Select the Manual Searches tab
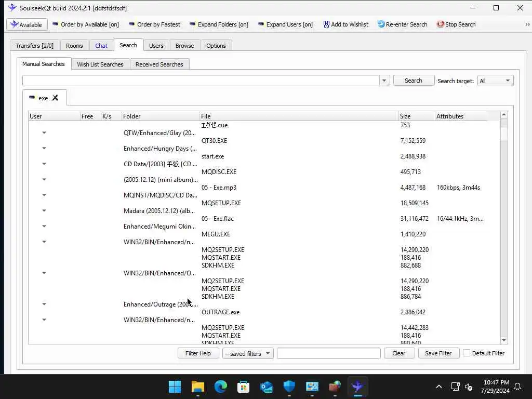This screenshot has width=532, height=399. point(44,64)
